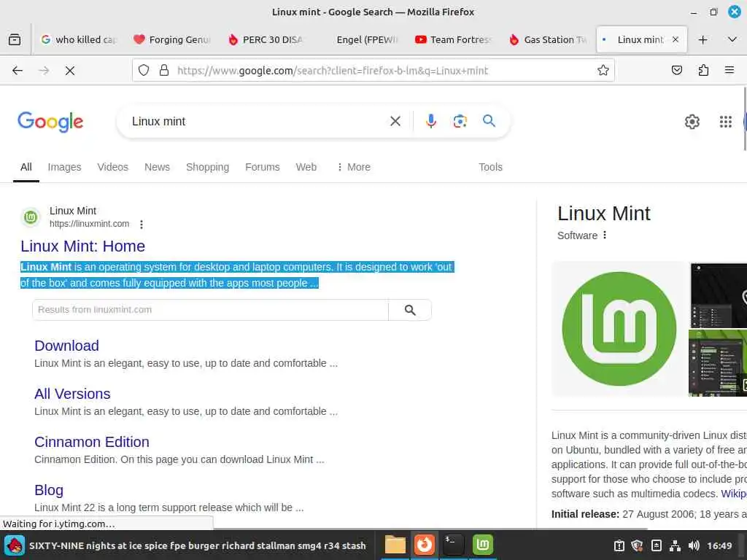Open the large Linux Mint logo image

[619, 329]
